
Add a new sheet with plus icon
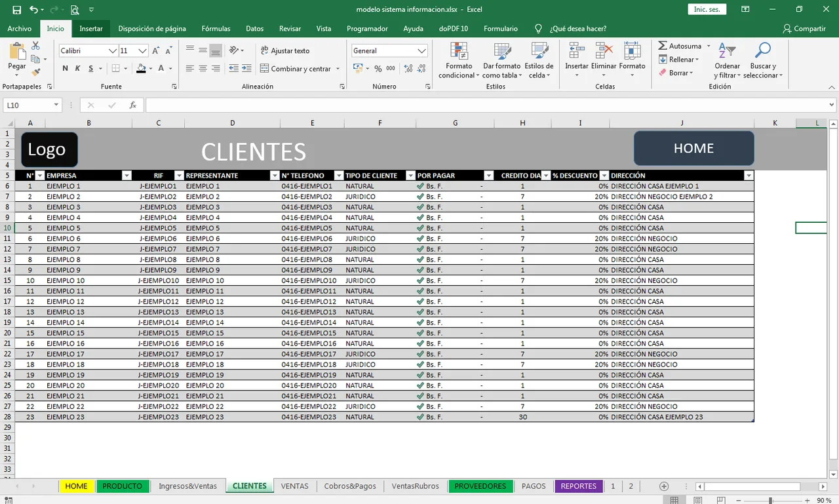(664, 486)
